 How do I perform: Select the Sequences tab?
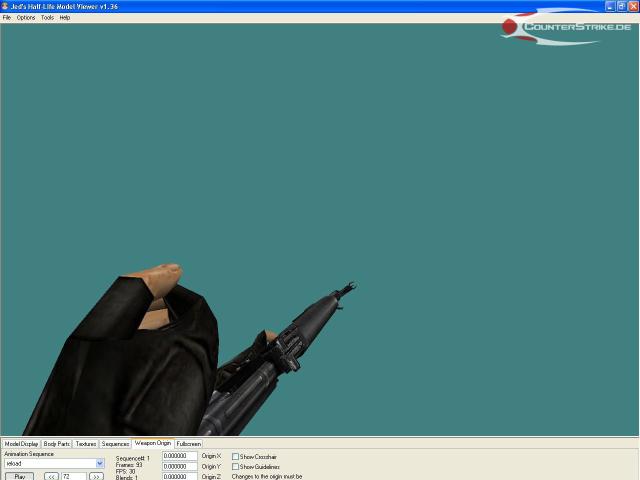click(116, 443)
